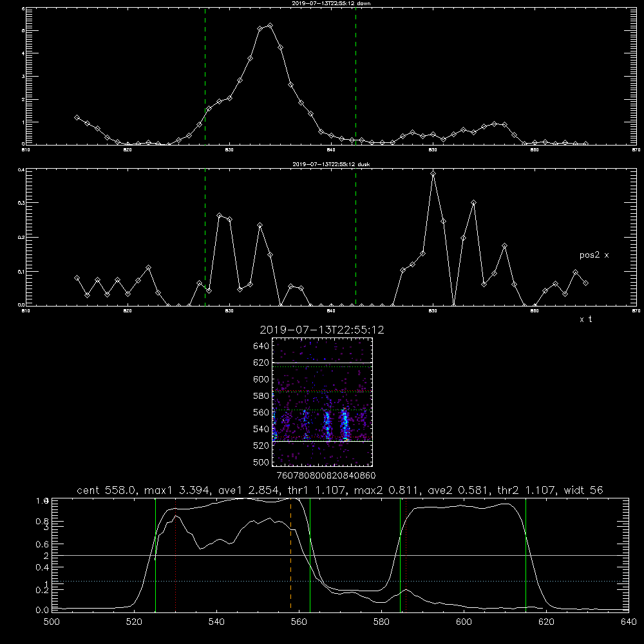Click right green dashed line in dusk plot
This screenshot has width=644, height=644.
[355, 237]
